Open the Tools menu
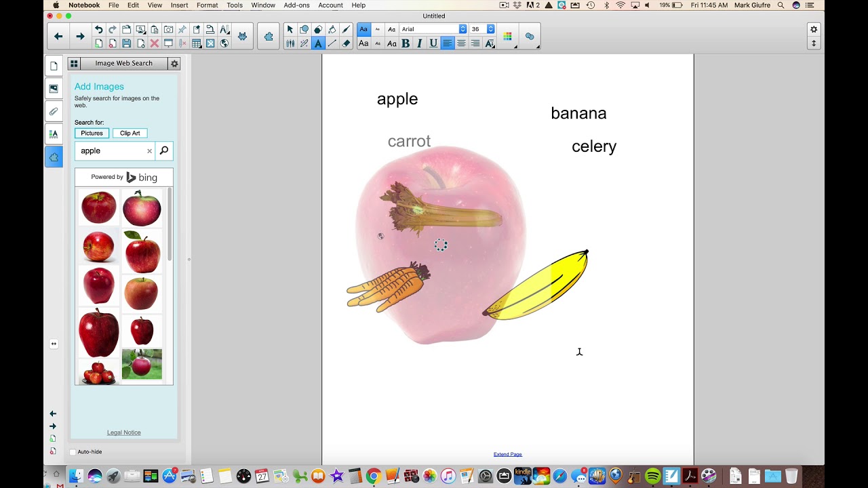Screen dimensions: 868x488 click(x=235, y=5)
